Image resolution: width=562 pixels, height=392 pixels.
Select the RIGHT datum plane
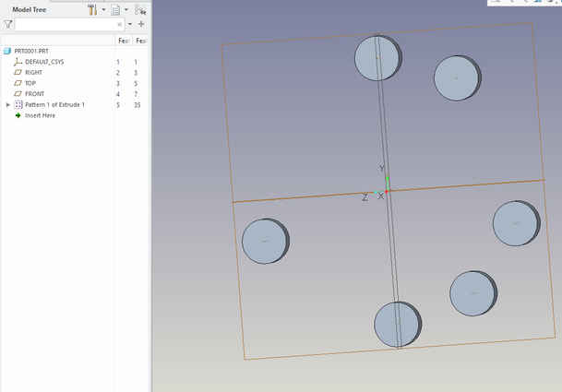click(x=33, y=72)
